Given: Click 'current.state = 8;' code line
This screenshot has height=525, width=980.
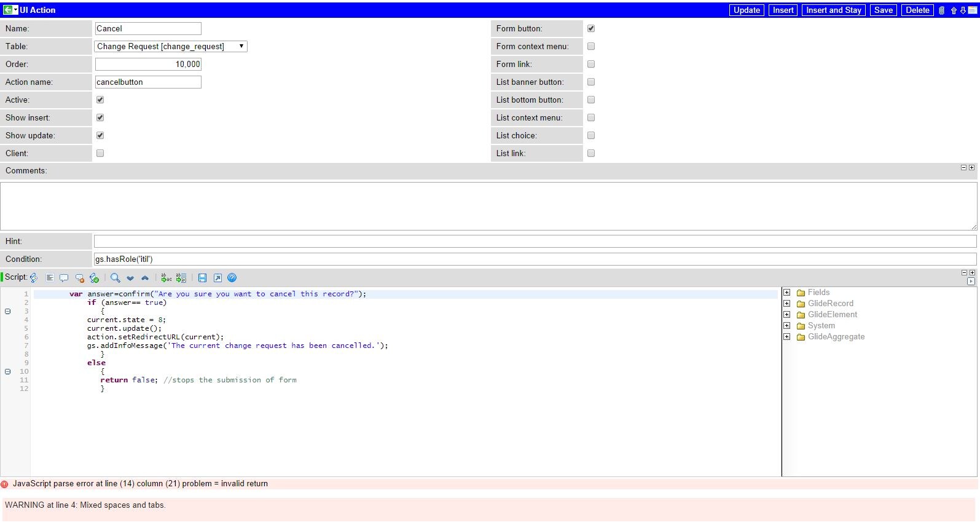Looking at the screenshot, I should [127, 320].
